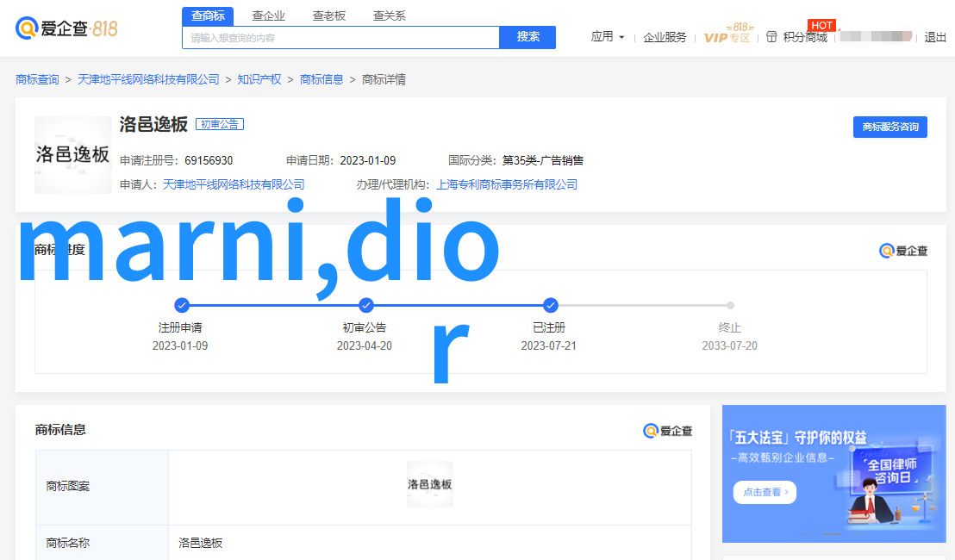Click the 商标服务咨询 button
Viewport: 955px width, 560px height.
889,127
